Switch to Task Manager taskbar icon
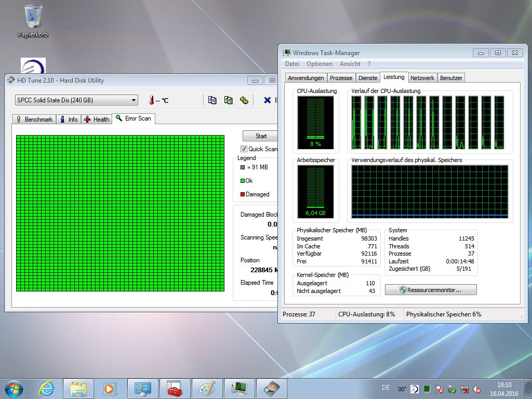This screenshot has width=532, height=399. click(239, 389)
